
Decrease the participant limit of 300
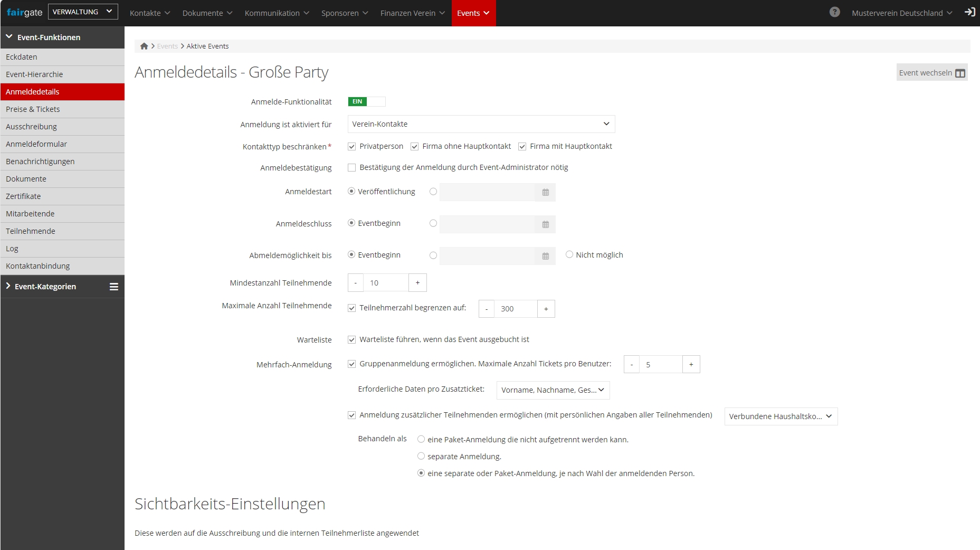click(487, 309)
